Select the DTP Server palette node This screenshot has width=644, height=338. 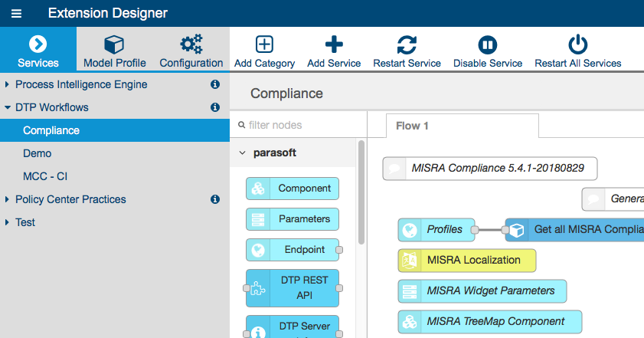(293, 327)
